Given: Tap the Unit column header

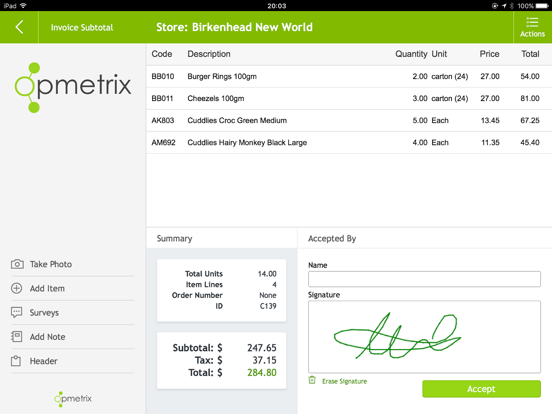Looking at the screenshot, I should (439, 54).
